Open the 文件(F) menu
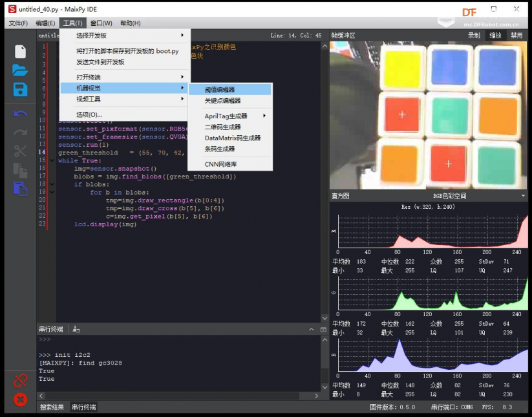 coord(18,23)
